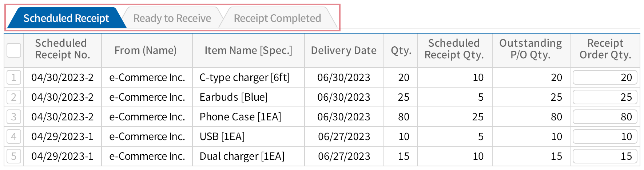Select row 5 checkbox for Dual charger
644x170 pixels.
pyautogui.click(x=14, y=156)
